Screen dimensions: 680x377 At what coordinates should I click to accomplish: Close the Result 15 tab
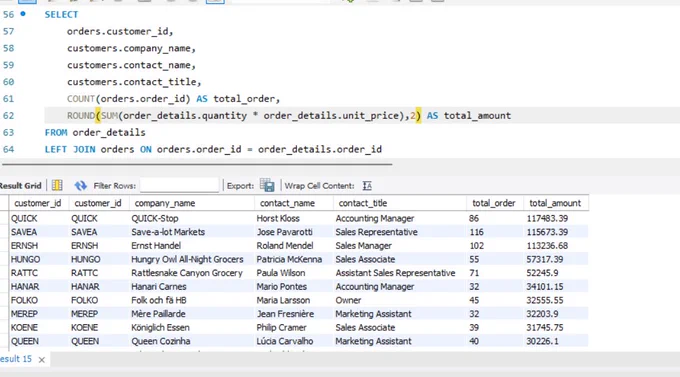coord(42,360)
